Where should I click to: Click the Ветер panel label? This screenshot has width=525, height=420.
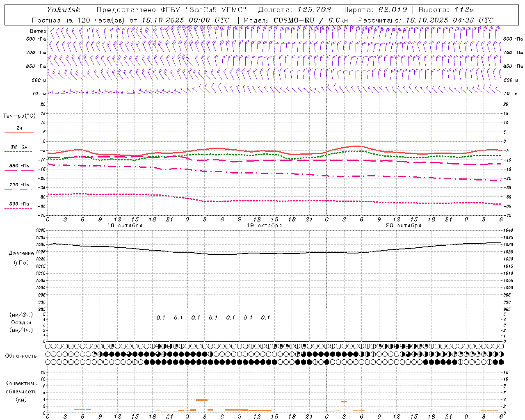[x=38, y=31]
